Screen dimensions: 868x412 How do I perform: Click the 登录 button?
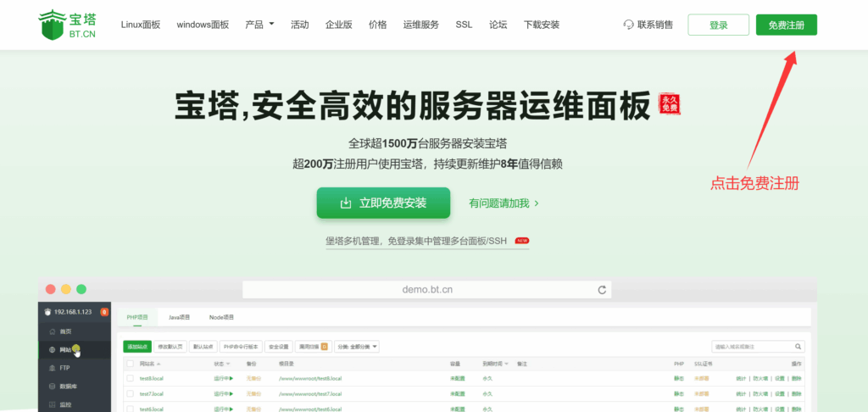(x=719, y=25)
